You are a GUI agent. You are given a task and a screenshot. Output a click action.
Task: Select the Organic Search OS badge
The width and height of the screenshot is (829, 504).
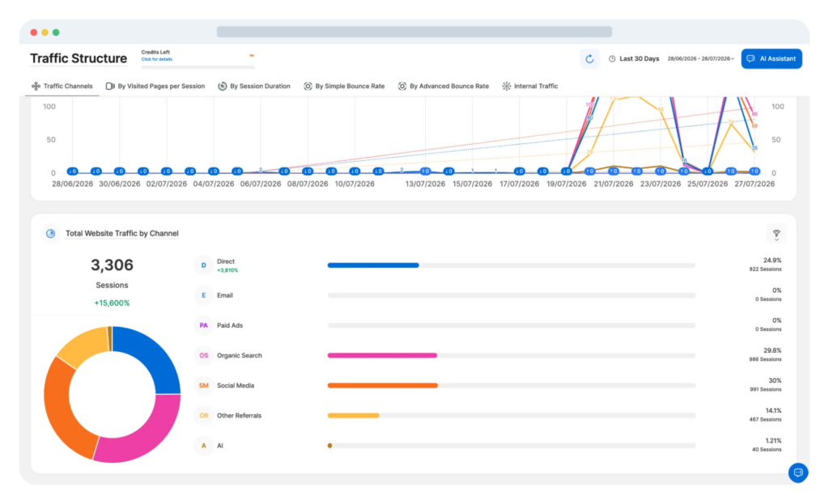[x=203, y=355]
